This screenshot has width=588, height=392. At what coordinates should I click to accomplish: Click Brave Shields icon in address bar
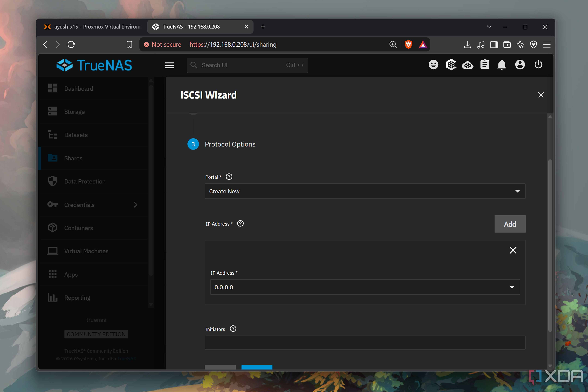coord(408,45)
